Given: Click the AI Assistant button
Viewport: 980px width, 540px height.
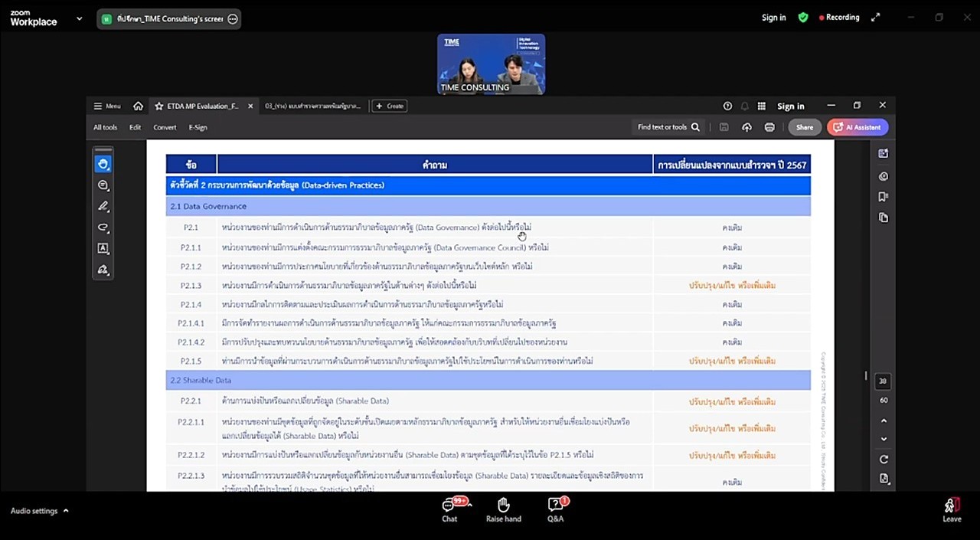Looking at the screenshot, I should (x=857, y=127).
